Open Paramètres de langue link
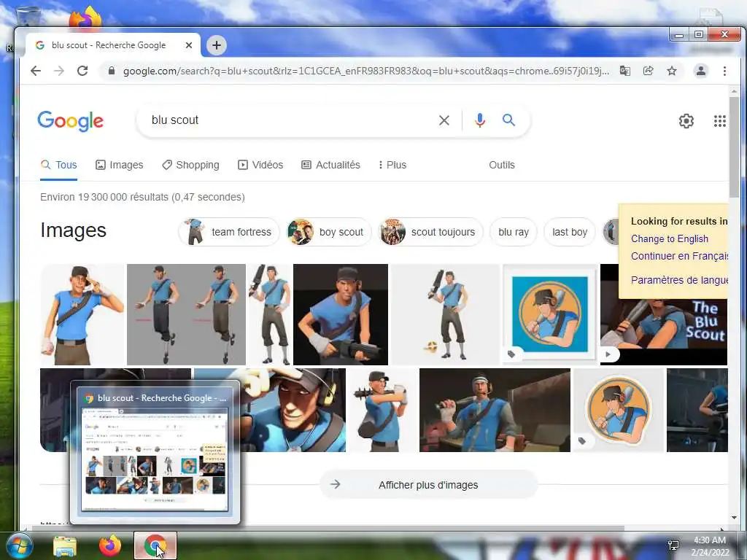Image resolution: width=747 pixels, height=560 pixels. point(679,280)
